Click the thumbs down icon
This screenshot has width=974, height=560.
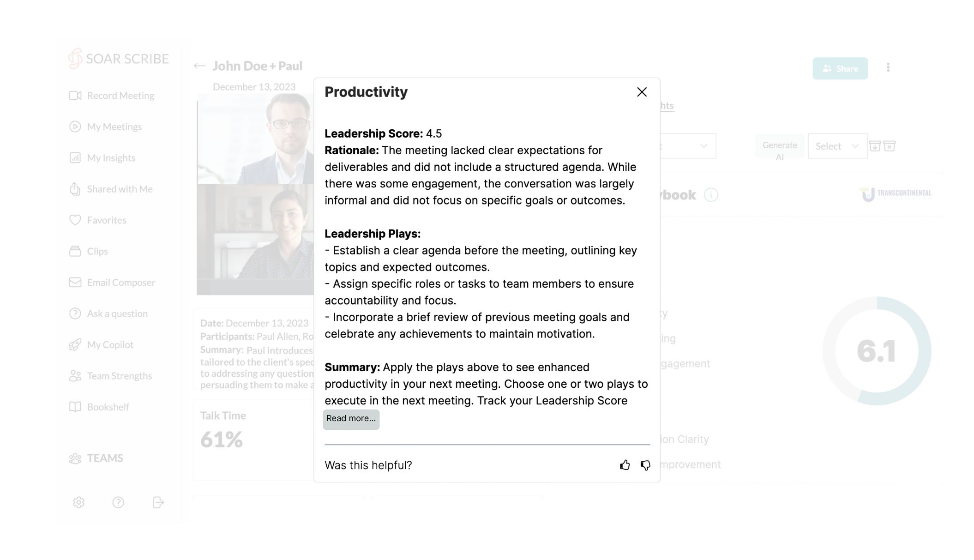click(645, 465)
